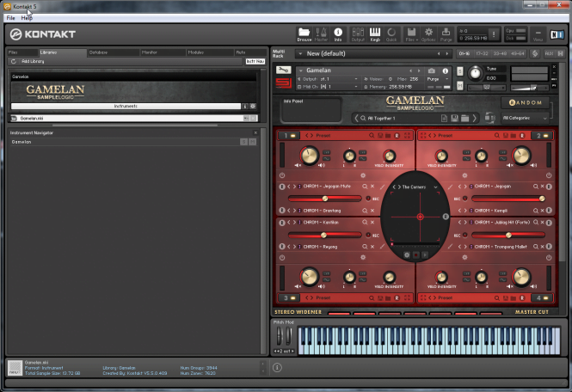572x392 pixels.
Task: Click the Instr Nav button
Action: 255,61
